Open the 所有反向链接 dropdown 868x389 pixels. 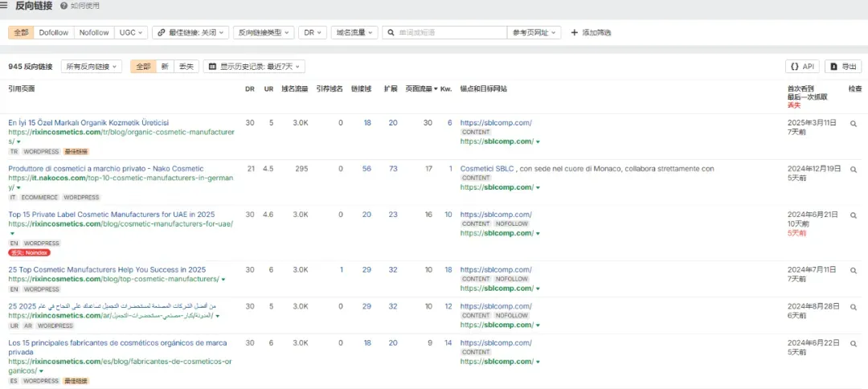tap(92, 67)
